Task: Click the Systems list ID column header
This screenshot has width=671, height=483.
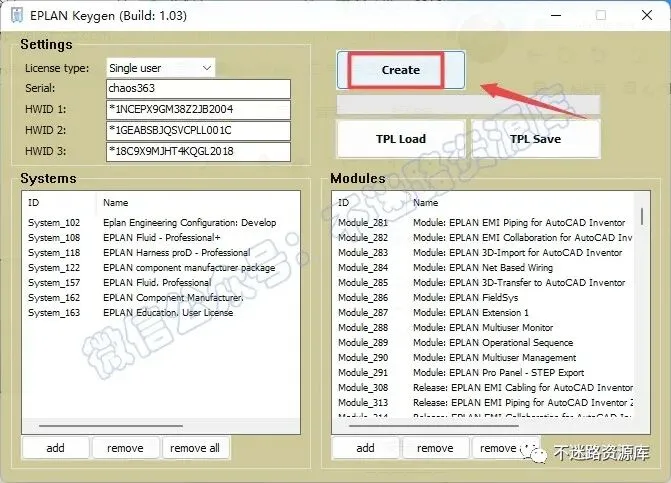Action: coord(60,203)
